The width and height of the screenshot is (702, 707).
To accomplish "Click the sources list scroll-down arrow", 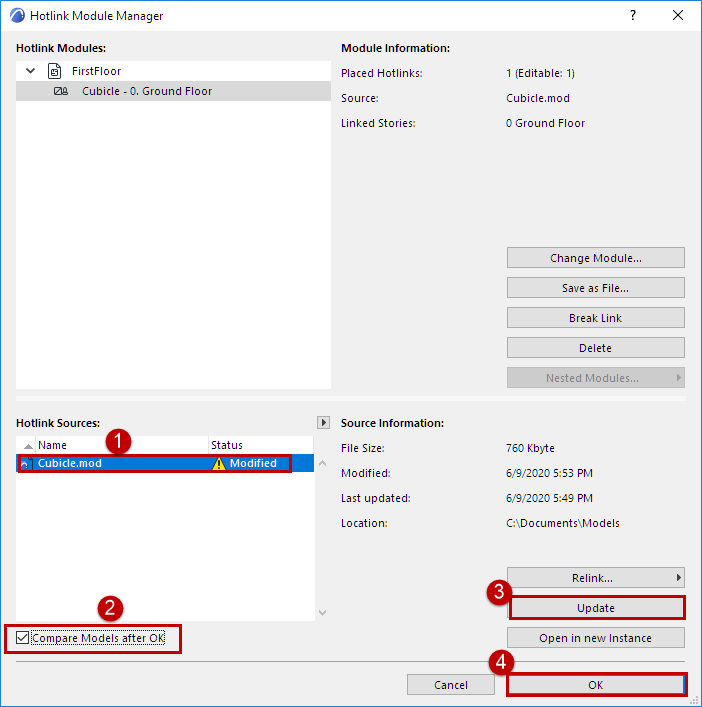I will click(322, 612).
